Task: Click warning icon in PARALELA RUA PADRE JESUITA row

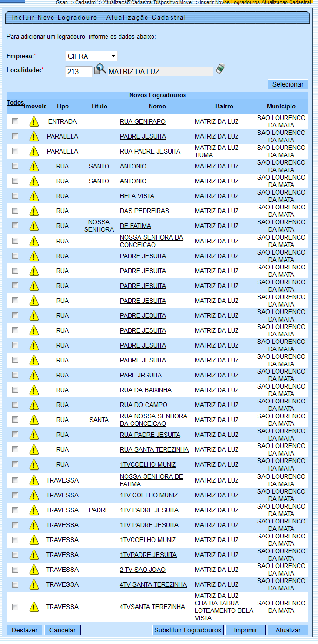Action: pos(34,151)
